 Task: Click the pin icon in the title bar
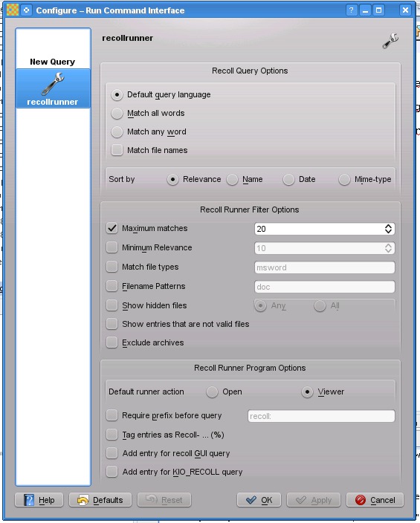tap(26, 10)
